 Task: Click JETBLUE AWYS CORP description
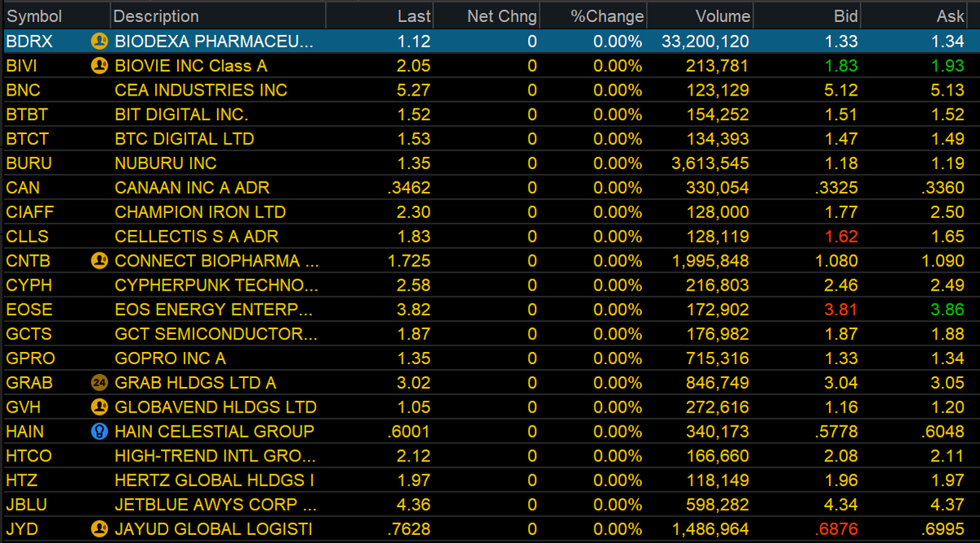pyautogui.click(x=216, y=505)
